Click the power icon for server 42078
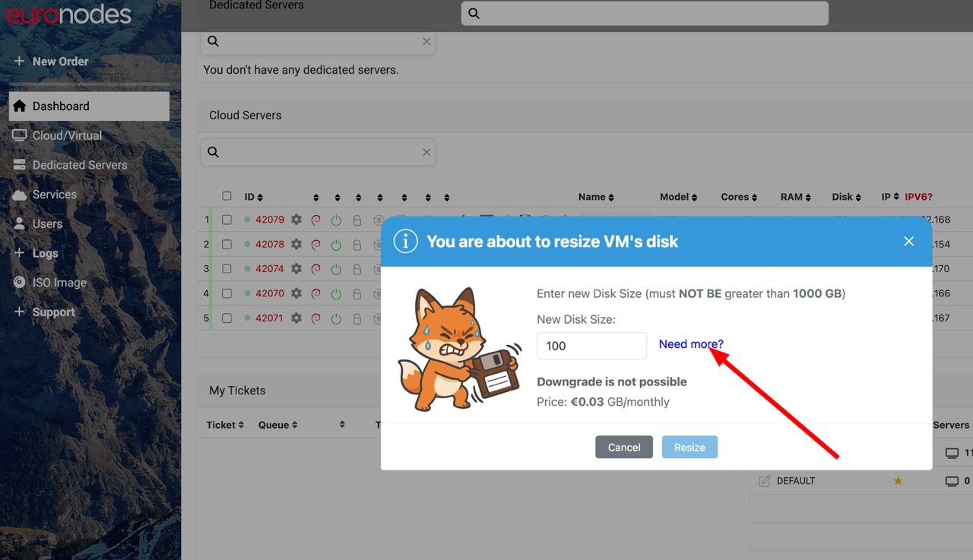 [336, 245]
